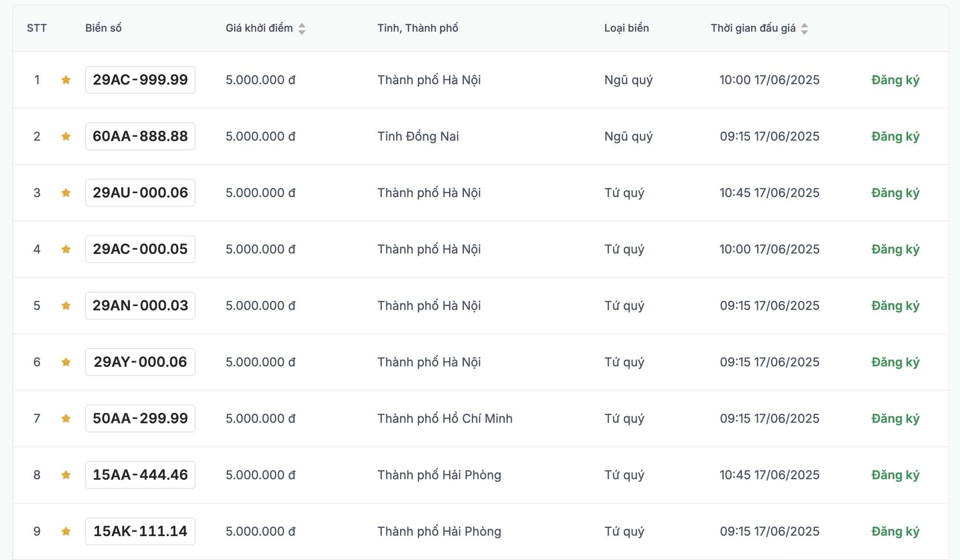The width and height of the screenshot is (960, 560).
Task: Star the 15AK-111.14 plate row
Action: coord(66,531)
